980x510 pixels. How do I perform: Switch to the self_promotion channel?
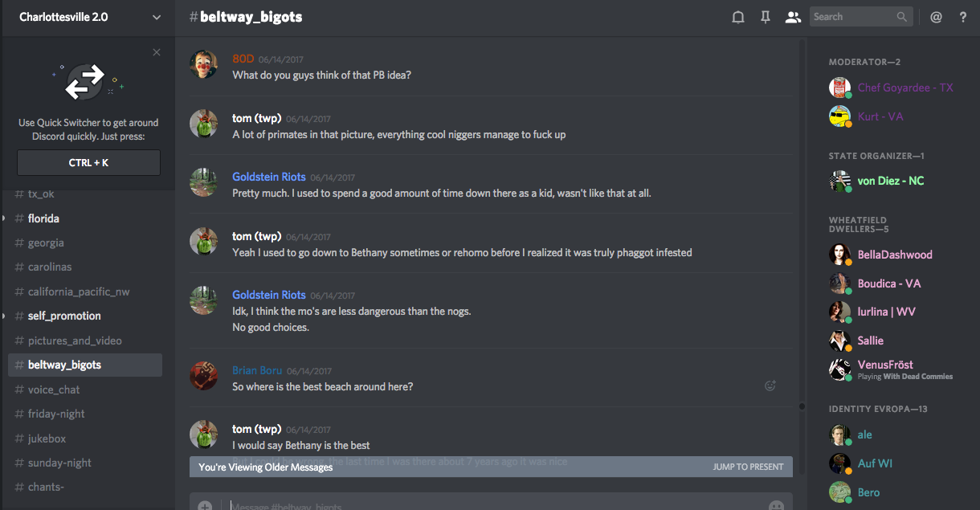point(64,316)
